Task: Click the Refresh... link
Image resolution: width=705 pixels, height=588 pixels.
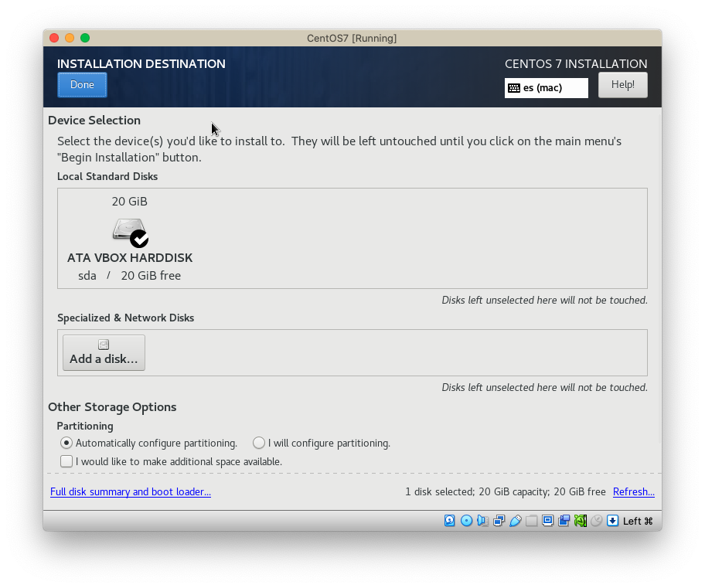Action: (633, 491)
